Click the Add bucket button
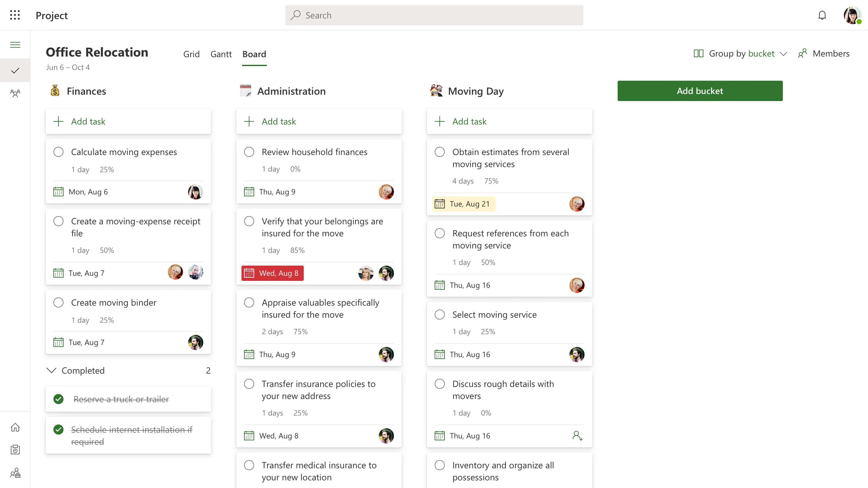Image resolution: width=868 pixels, height=488 pixels. [700, 91]
